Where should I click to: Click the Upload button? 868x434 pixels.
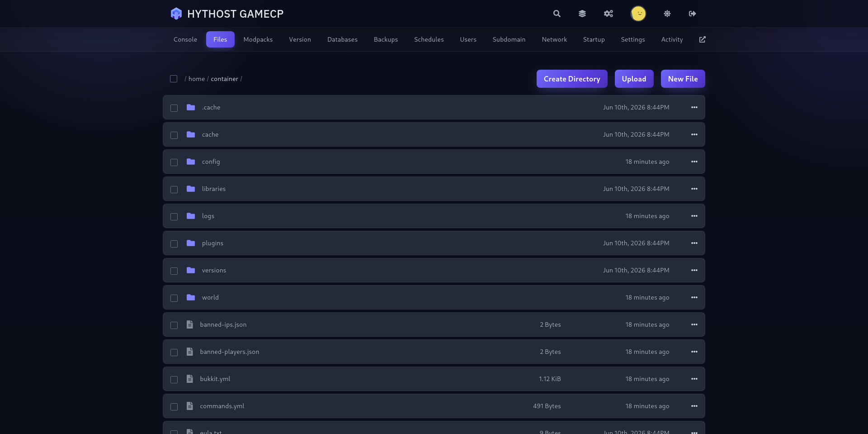pyautogui.click(x=634, y=79)
